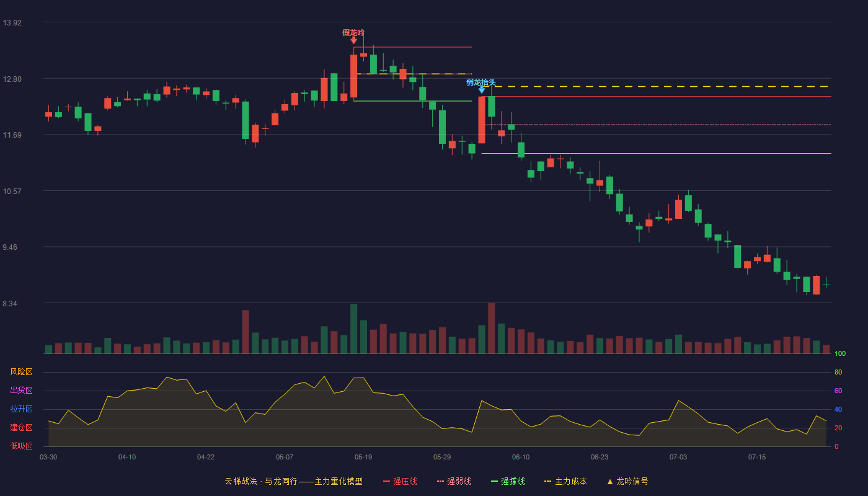Click the 05-29 date axis label
Screen dimensions: 868x496
tap(442, 457)
